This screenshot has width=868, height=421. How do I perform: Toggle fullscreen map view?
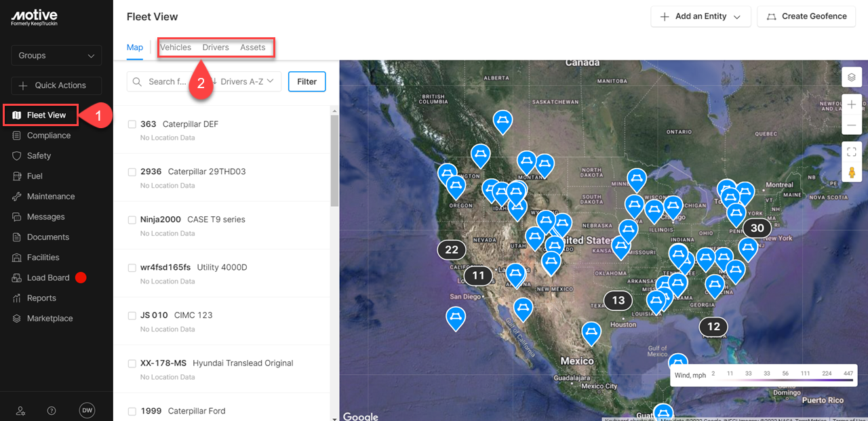pos(852,152)
